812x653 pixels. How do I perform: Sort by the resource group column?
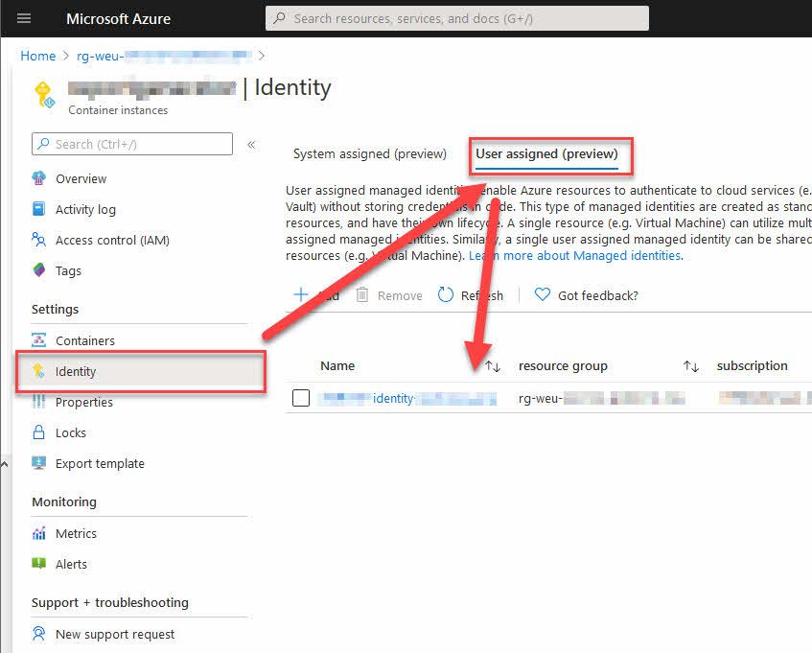pos(564,365)
